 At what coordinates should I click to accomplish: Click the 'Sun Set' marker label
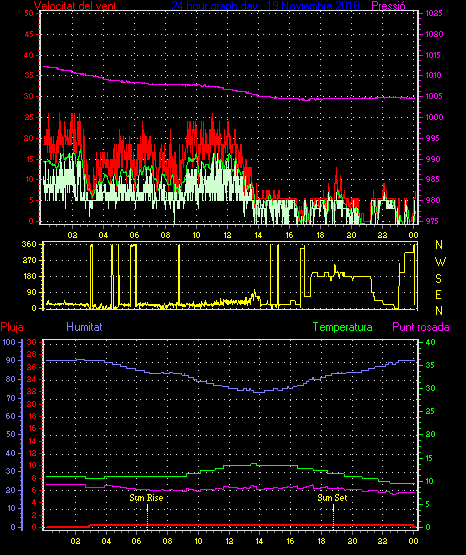tap(332, 498)
